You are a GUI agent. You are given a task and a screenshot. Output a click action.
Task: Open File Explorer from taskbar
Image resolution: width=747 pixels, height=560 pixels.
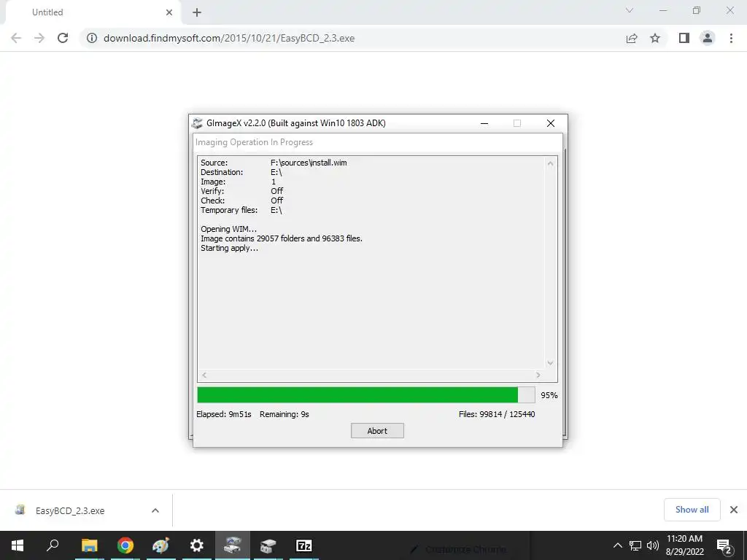coord(89,545)
